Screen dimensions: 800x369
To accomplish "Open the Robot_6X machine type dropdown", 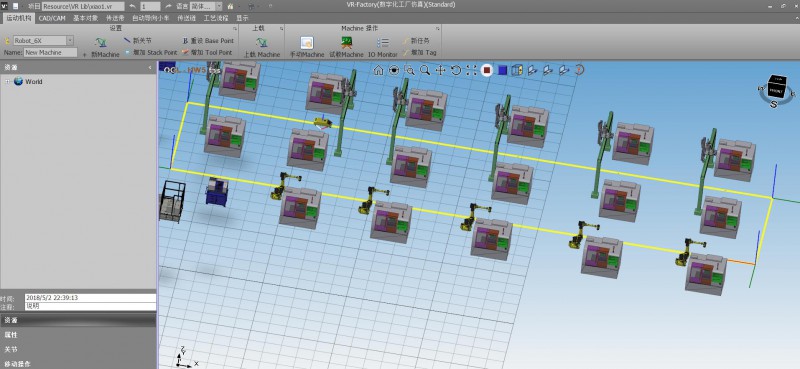I will 70,40.
